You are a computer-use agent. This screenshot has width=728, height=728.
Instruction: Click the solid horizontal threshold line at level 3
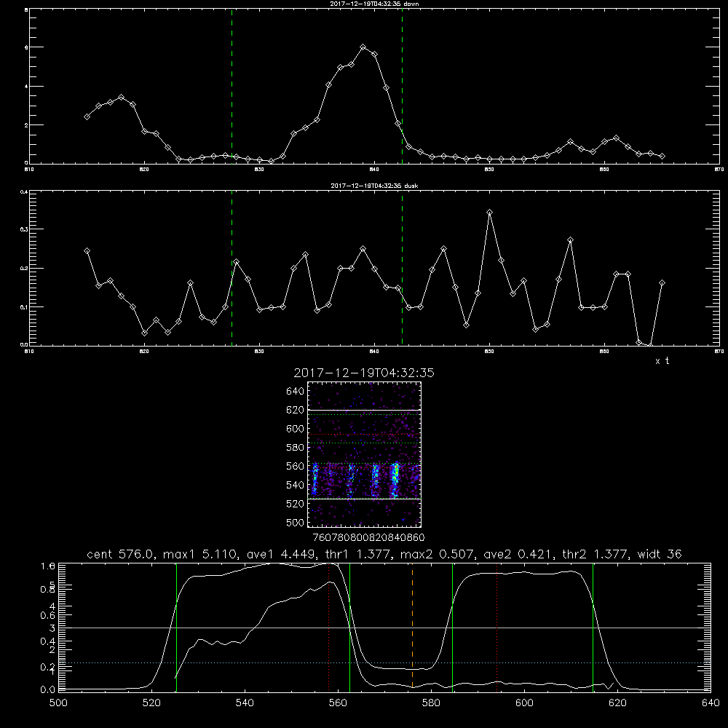(x=385, y=628)
